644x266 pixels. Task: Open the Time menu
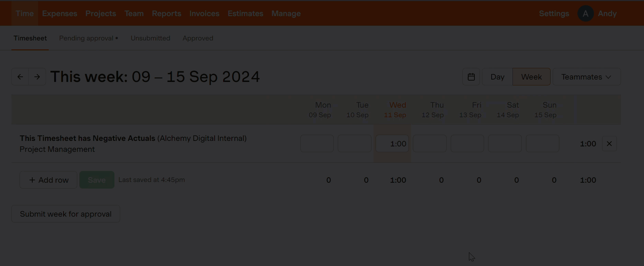click(25, 13)
